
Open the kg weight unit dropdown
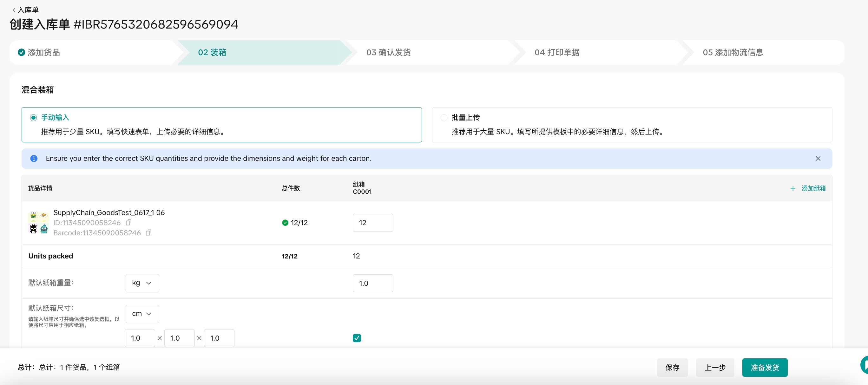pos(142,283)
